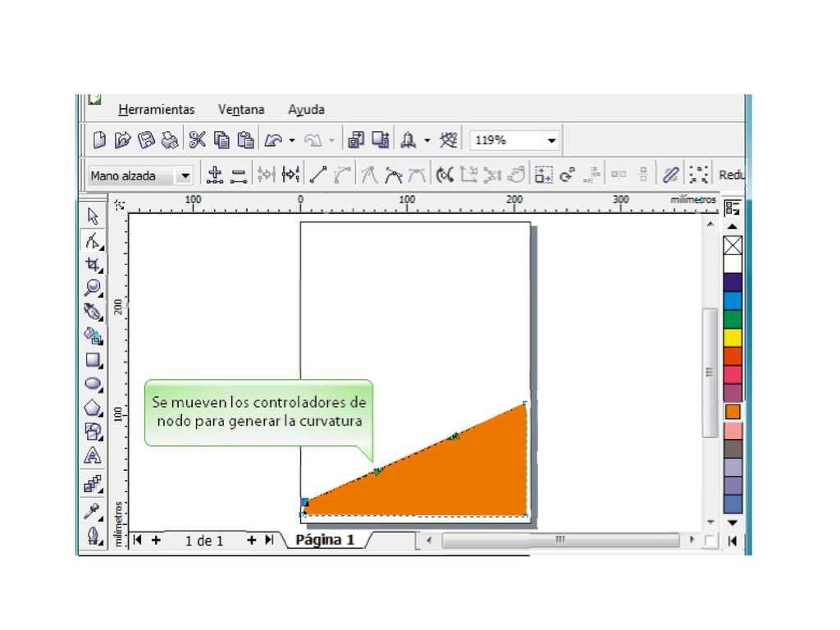Undo the last action with the Undo arrow
Image resolution: width=840 pixels, height=630 pixels.
[x=273, y=140]
